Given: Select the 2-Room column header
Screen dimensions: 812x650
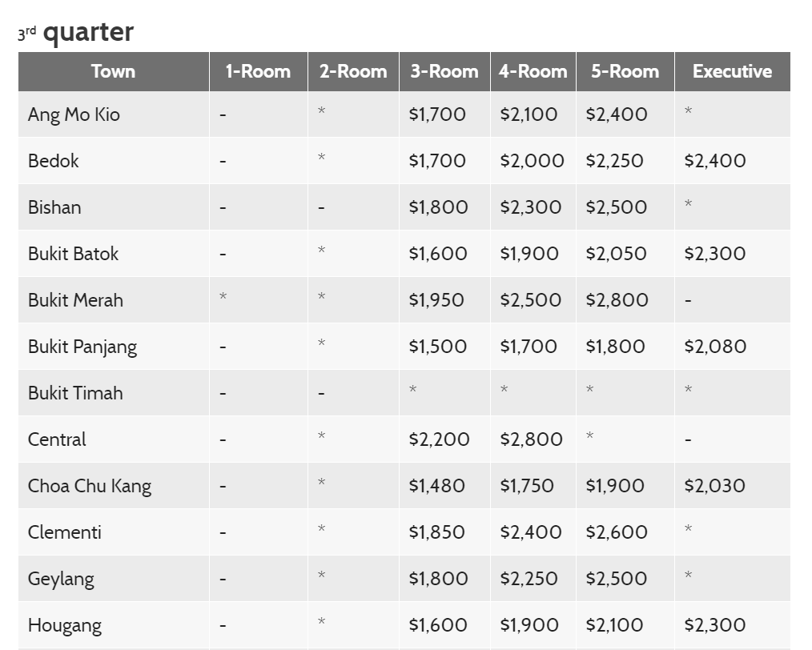Looking at the screenshot, I should pyautogui.click(x=353, y=71).
